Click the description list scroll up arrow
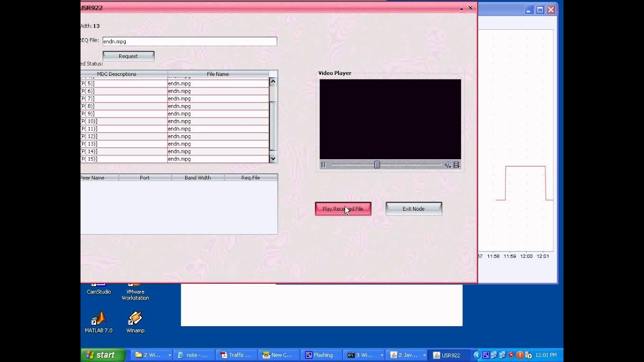The height and width of the screenshot is (362, 644). tap(273, 81)
